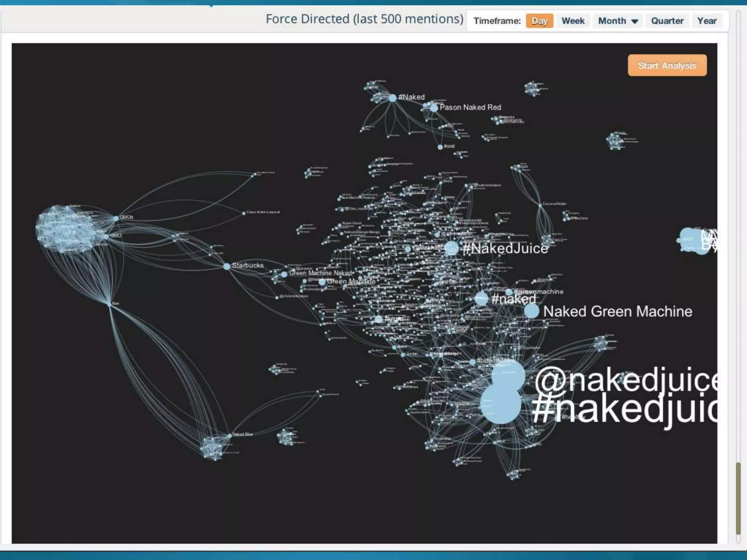Open the Month dropdown arrow
This screenshot has width=747, height=560.
click(x=635, y=21)
